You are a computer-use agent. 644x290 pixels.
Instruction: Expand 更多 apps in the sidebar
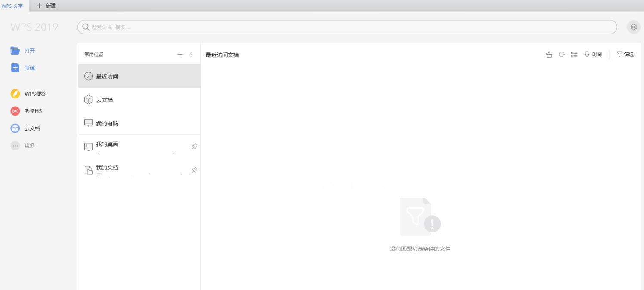tap(23, 146)
